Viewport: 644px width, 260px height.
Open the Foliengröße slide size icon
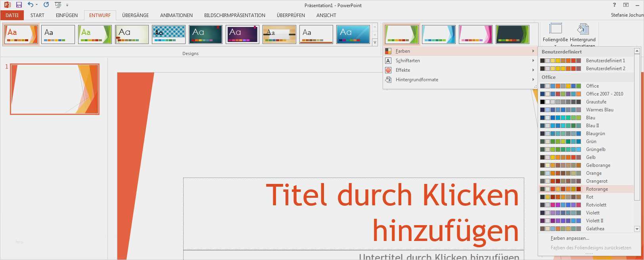pyautogui.click(x=556, y=29)
